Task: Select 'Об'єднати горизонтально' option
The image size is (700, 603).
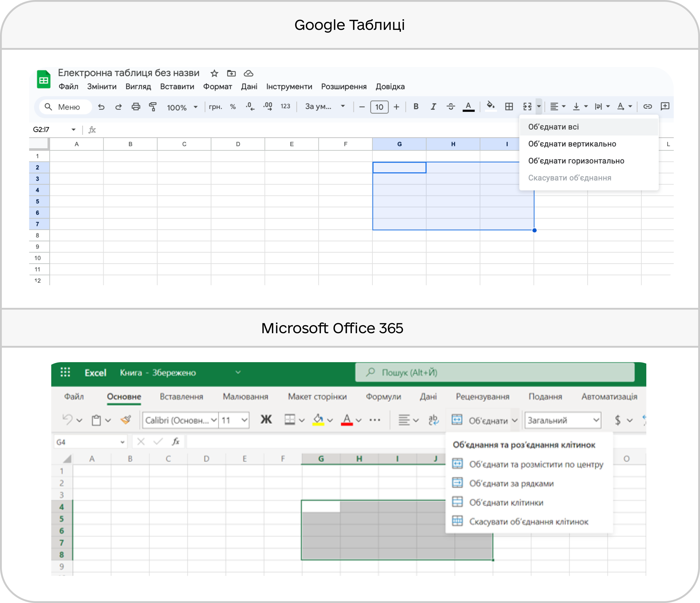Action: pos(589,161)
